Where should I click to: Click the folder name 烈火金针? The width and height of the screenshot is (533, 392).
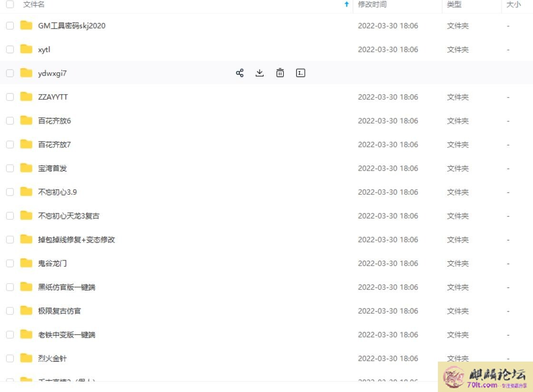pyautogui.click(x=52, y=359)
